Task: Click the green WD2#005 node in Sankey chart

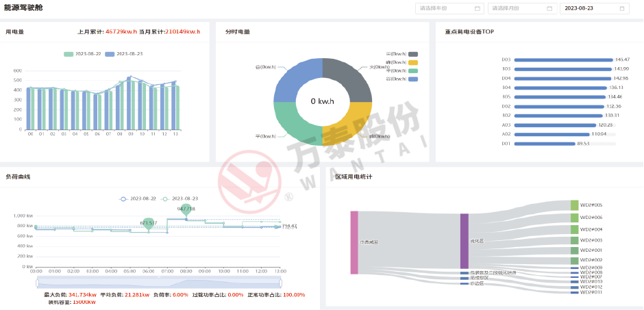Action: pos(574,205)
